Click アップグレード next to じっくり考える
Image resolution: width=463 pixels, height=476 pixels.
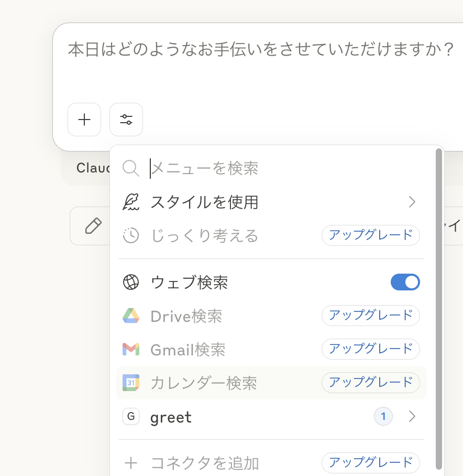coord(370,235)
